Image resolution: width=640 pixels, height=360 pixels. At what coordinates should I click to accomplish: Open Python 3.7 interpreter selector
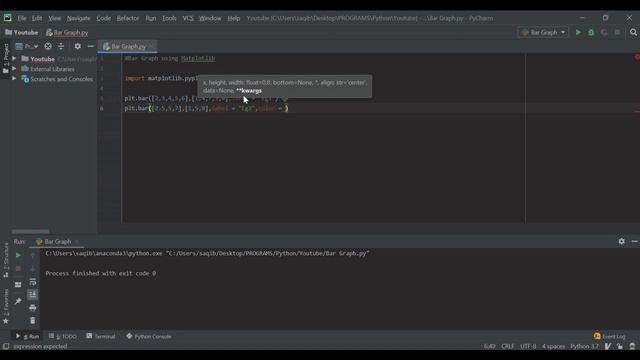click(584, 346)
